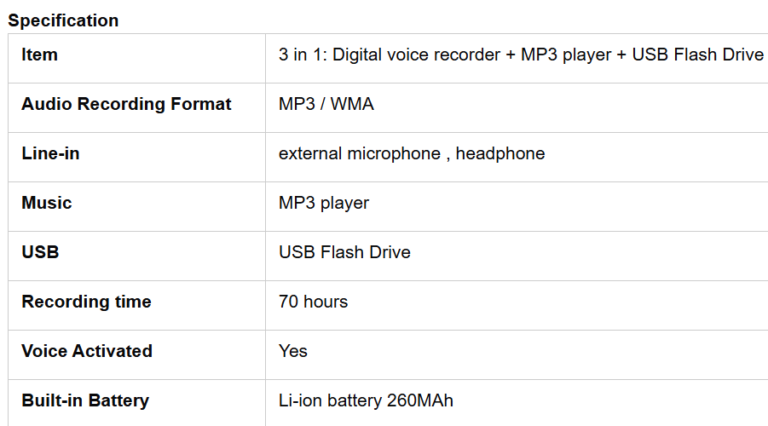Click USB Flash Drive in Item row
The image size is (768, 426).
697,54
